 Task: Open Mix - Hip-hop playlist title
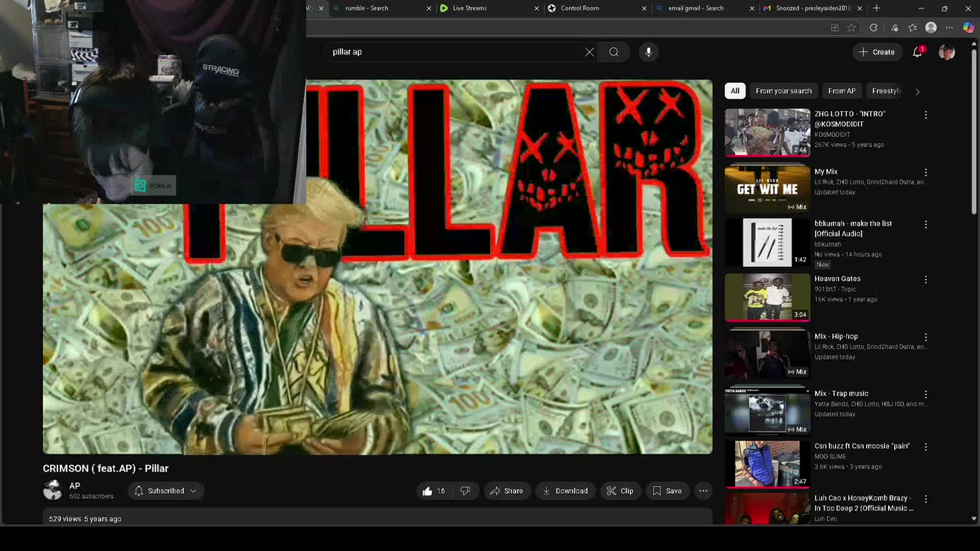[836, 336]
